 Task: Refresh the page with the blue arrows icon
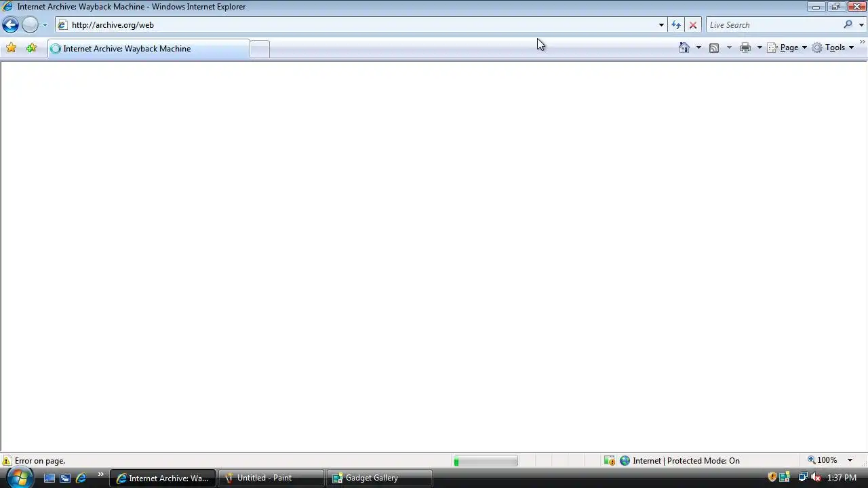[x=676, y=25]
